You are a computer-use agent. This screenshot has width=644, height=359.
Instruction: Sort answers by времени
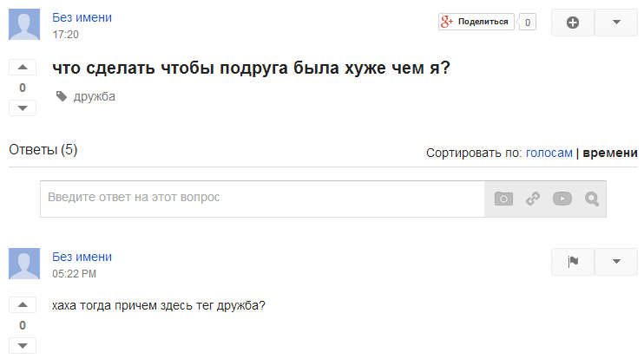(610, 153)
